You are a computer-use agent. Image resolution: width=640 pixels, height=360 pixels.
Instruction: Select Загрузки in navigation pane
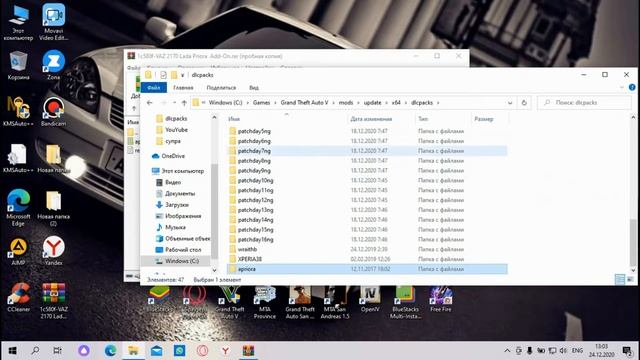(x=177, y=205)
